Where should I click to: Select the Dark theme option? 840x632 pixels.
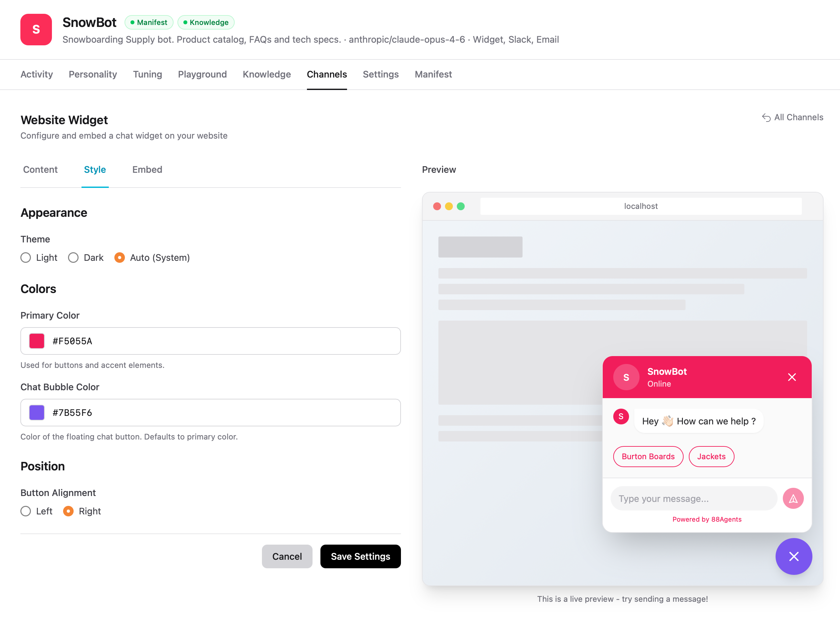tap(73, 257)
